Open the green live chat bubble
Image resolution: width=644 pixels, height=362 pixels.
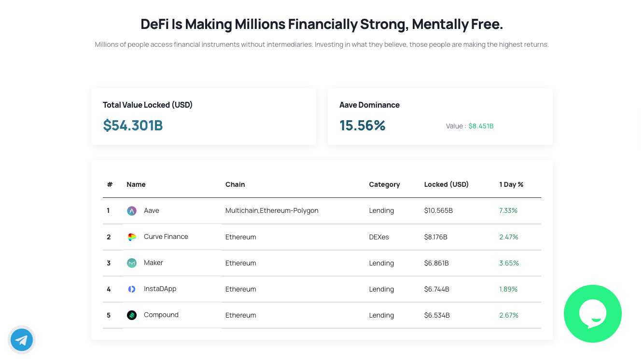point(593,314)
